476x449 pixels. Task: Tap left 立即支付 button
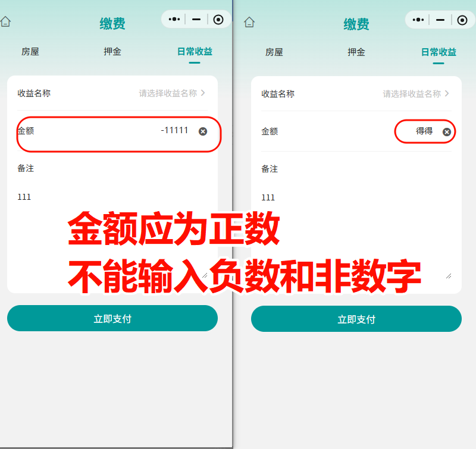(x=112, y=318)
